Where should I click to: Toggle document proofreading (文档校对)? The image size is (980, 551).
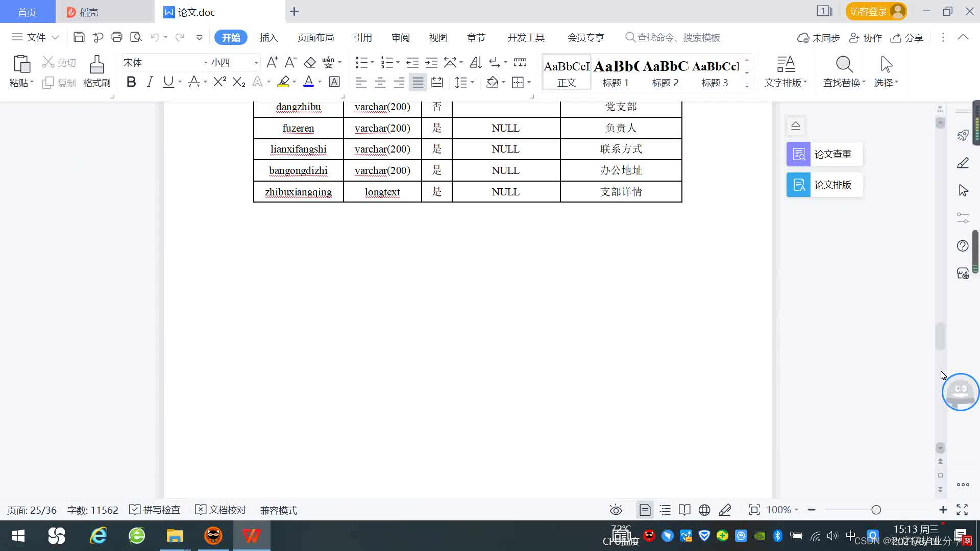(220, 510)
